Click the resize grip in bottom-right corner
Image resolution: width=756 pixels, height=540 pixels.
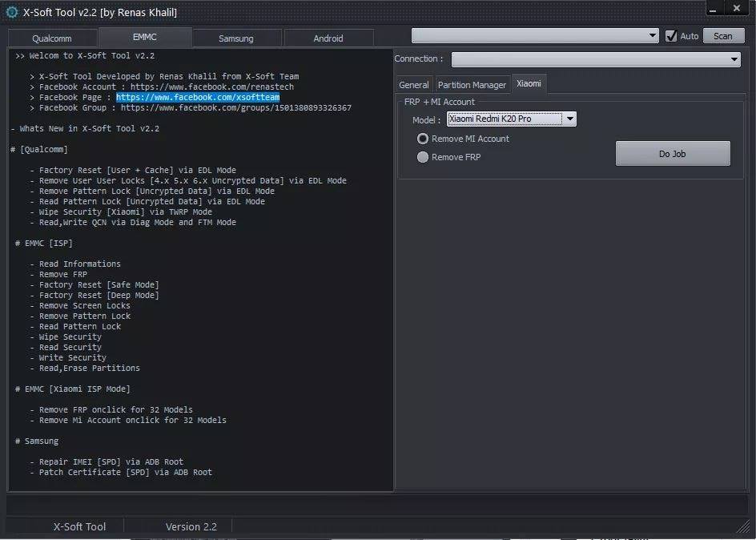click(x=743, y=526)
